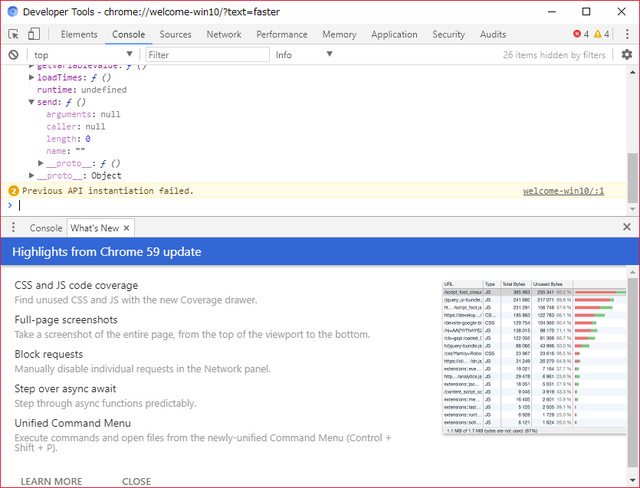The width and height of the screenshot is (640, 488).
Task: Click the "length: 0" property row
Action: [68, 139]
